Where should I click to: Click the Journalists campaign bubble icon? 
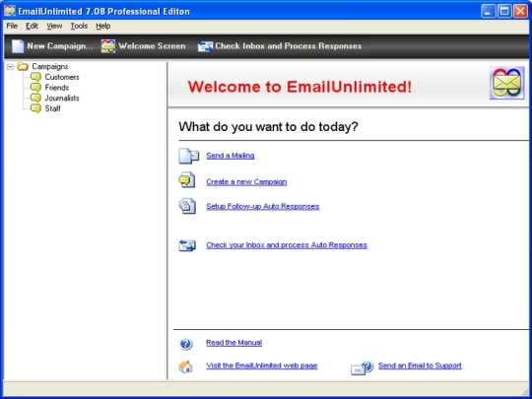(x=35, y=98)
